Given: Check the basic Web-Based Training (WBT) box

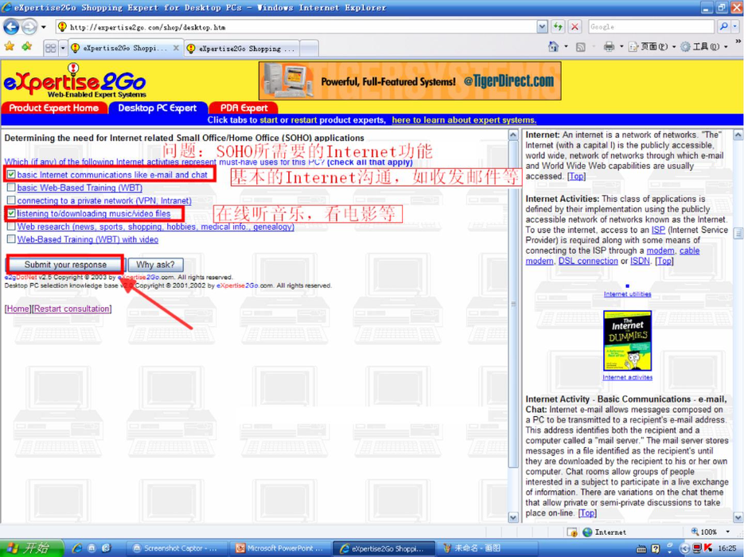Looking at the screenshot, I should click(11, 188).
